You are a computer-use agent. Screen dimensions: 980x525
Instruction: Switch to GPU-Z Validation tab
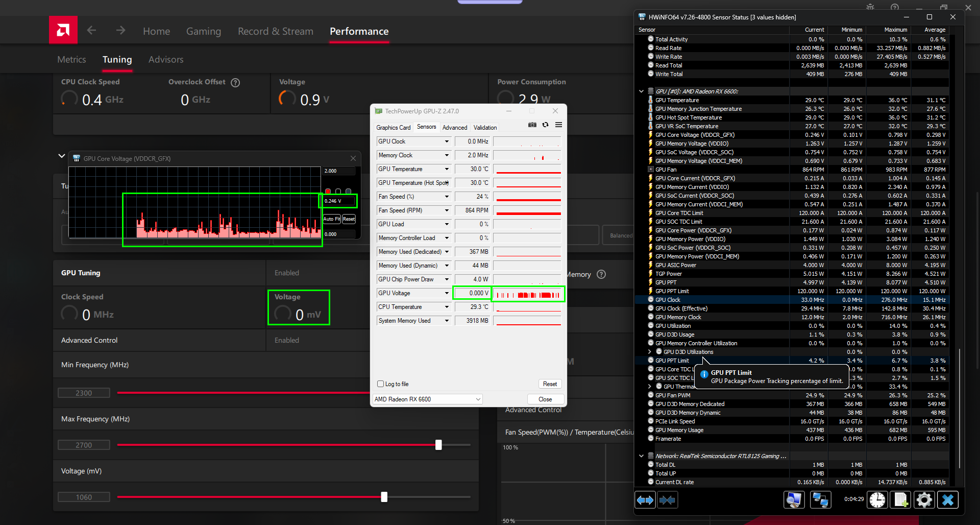point(485,128)
